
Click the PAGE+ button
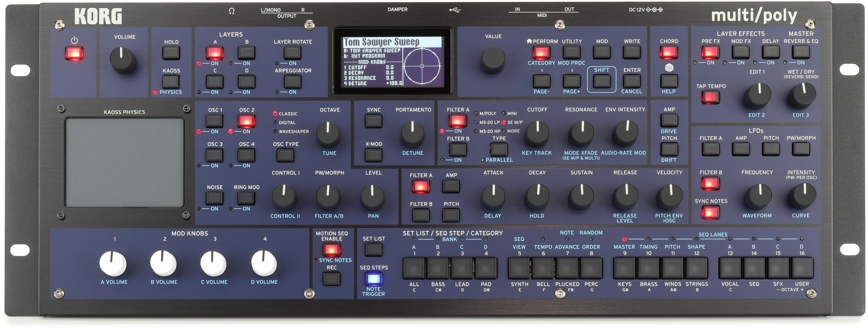pyautogui.click(x=571, y=82)
